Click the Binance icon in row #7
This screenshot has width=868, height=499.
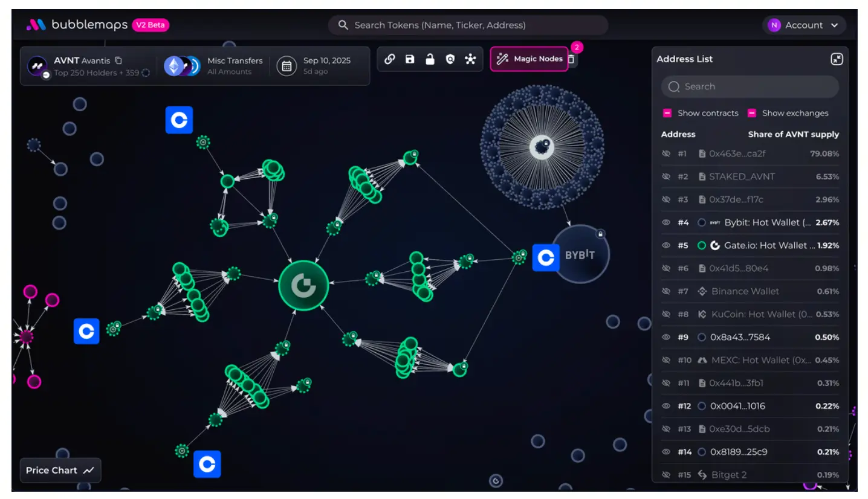[x=702, y=291]
